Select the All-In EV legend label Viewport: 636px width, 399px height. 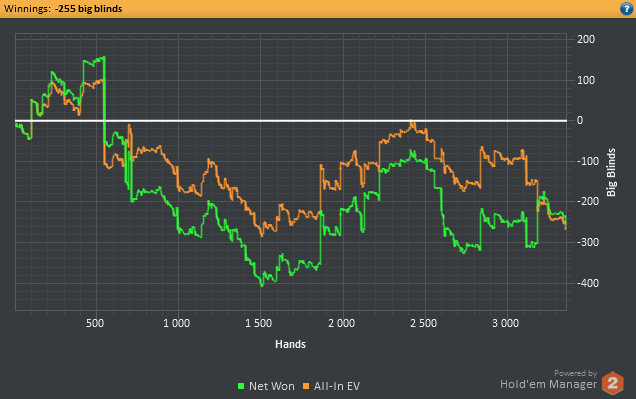(337, 386)
